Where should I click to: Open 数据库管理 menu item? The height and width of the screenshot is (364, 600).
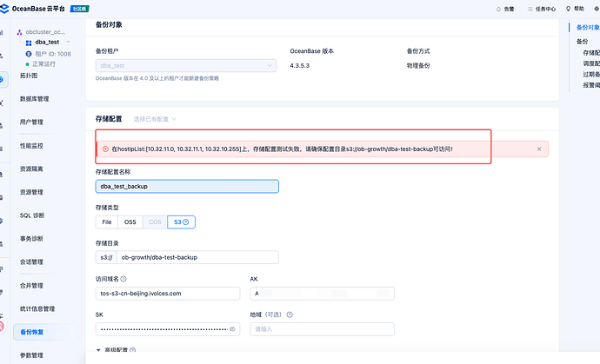coord(35,99)
